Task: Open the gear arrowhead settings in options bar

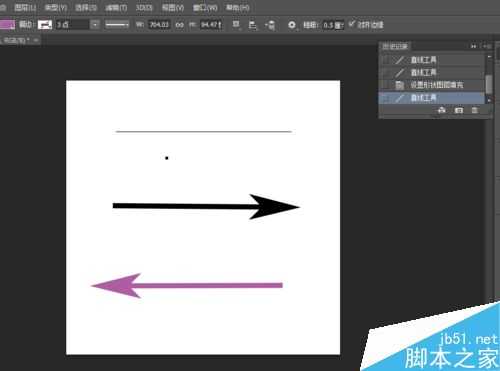Action: click(292, 25)
